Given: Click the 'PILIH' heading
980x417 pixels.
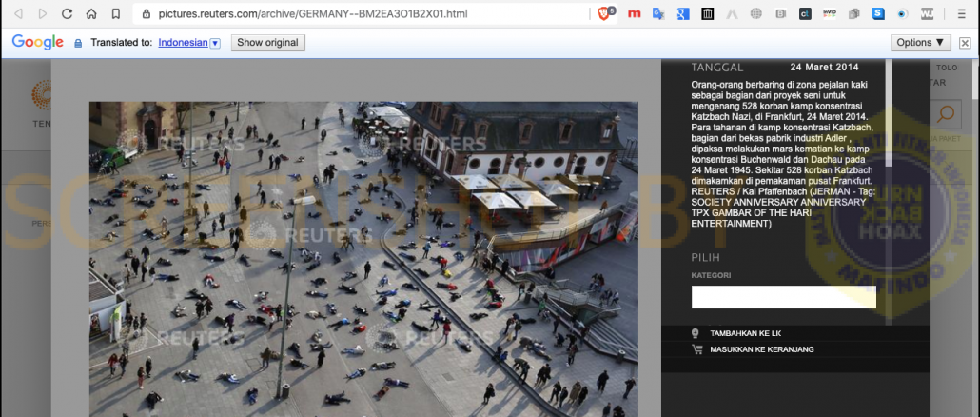Looking at the screenshot, I should tap(706, 257).
